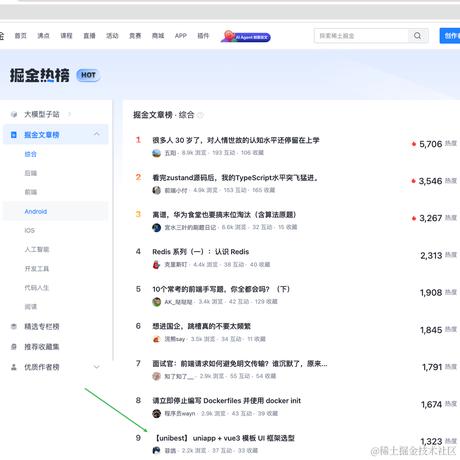Click the avatar under the Dockerfiles article
The image size is (460, 460).
tap(157, 414)
